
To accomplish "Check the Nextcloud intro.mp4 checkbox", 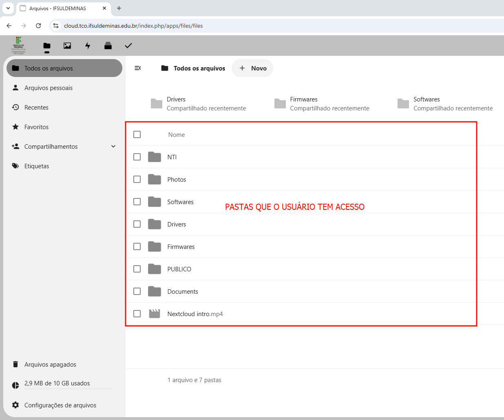I will [137, 314].
